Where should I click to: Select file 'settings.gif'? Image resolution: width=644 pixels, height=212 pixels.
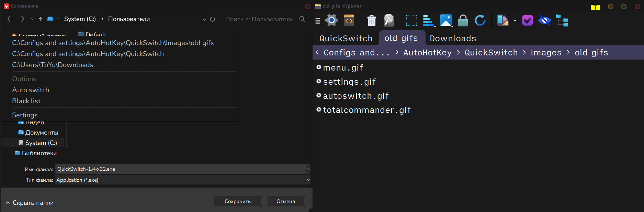346,82
